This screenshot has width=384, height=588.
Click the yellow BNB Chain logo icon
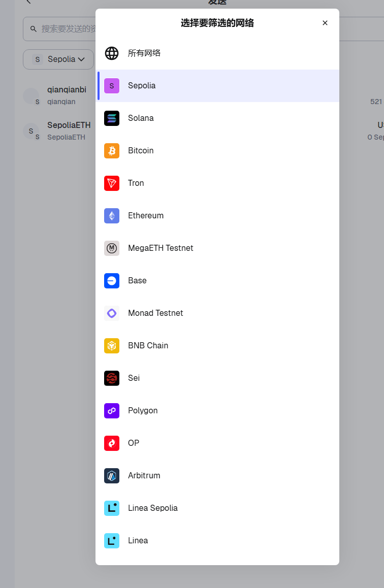point(112,346)
